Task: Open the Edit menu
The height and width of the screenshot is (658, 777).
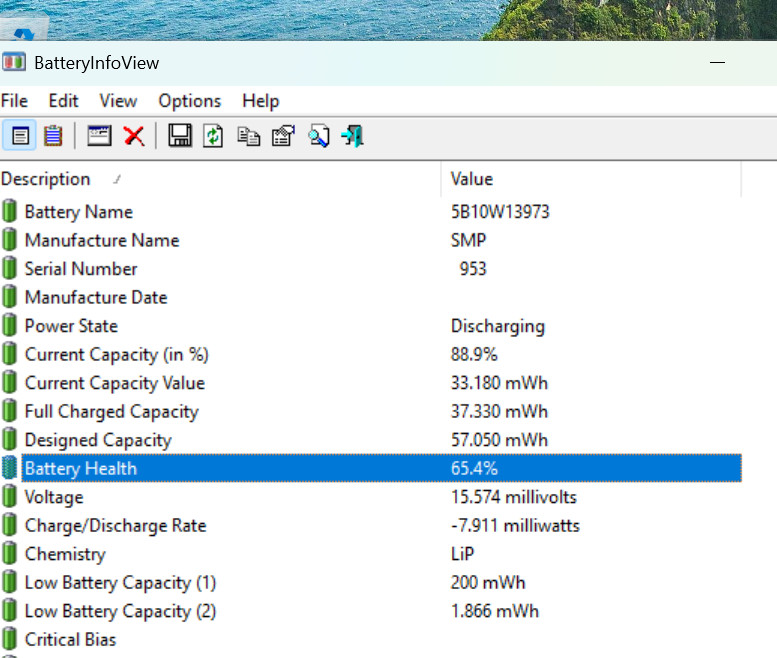Action: [63, 101]
